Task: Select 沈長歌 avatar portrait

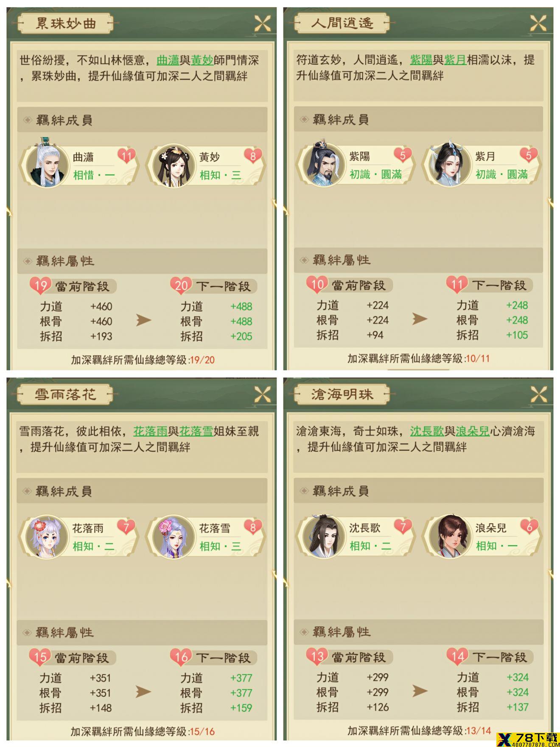Action: coord(323,536)
